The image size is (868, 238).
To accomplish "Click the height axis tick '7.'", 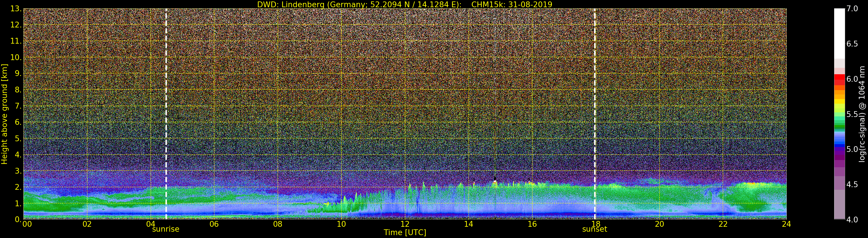I will coord(19,106).
